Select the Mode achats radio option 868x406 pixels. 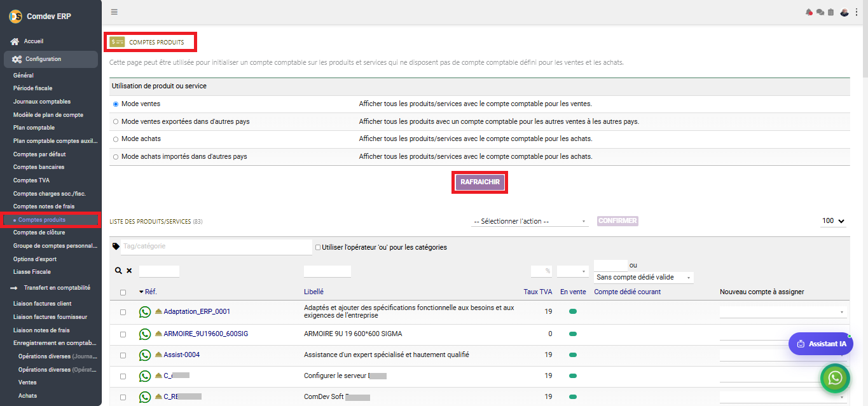[x=116, y=139]
